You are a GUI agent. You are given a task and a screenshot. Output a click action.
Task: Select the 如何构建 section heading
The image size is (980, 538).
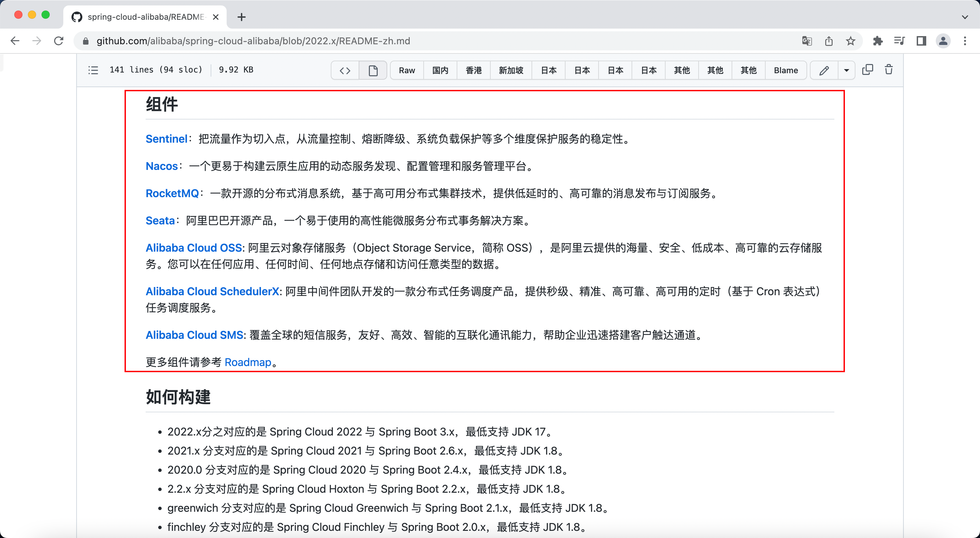(x=178, y=397)
